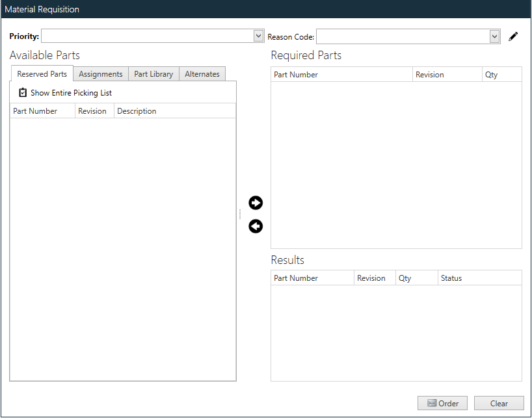Click the Description column header
This screenshot has height=418, width=532.
click(x=137, y=111)
